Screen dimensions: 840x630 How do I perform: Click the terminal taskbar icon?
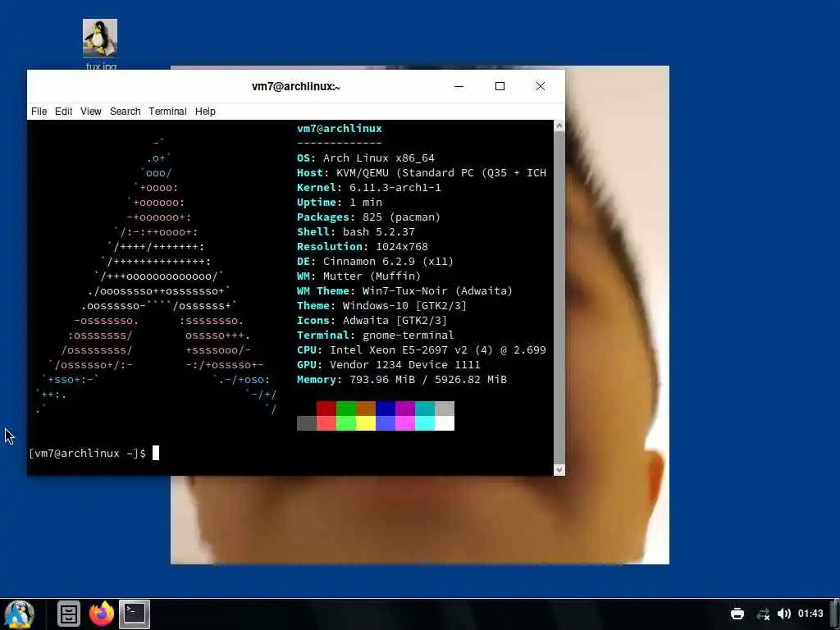[134, 614]
